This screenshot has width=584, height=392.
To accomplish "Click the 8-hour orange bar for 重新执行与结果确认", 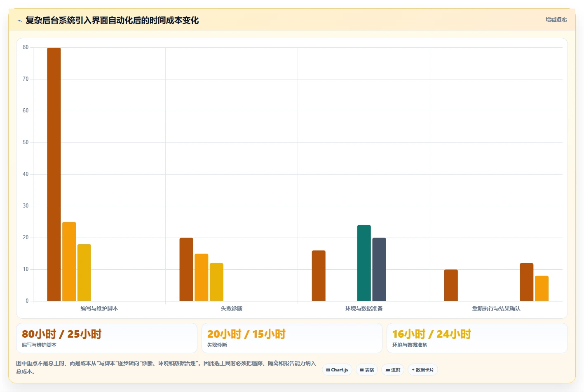I will (542, 288).
